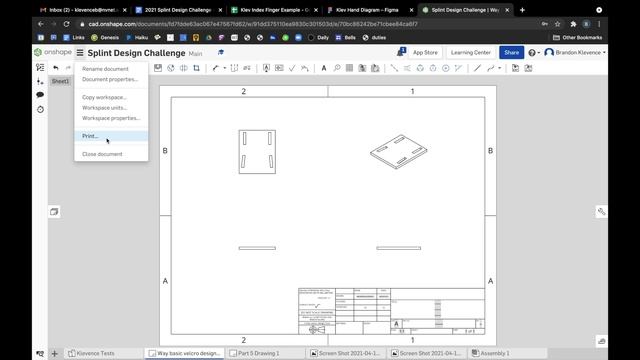640x360 pixels.
Task: Expand dropdown arrow beside the spline tool
Action: (500, 68)
